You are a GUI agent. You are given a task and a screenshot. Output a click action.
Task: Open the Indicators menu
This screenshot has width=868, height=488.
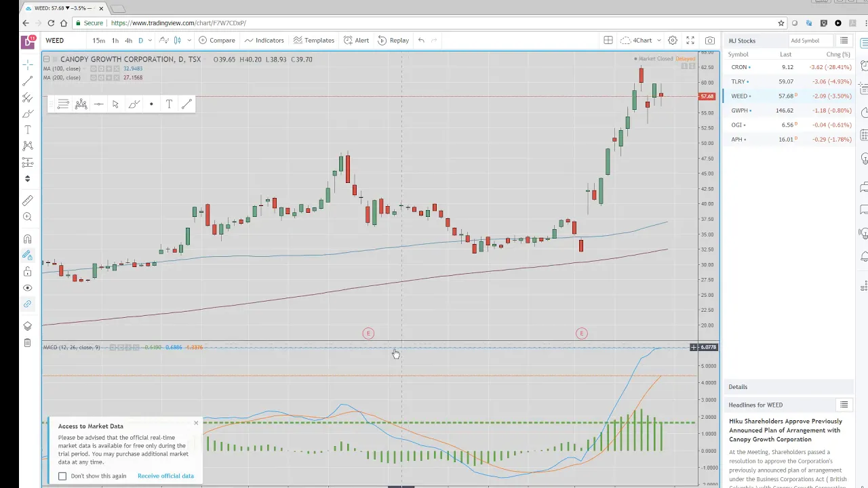264,41
